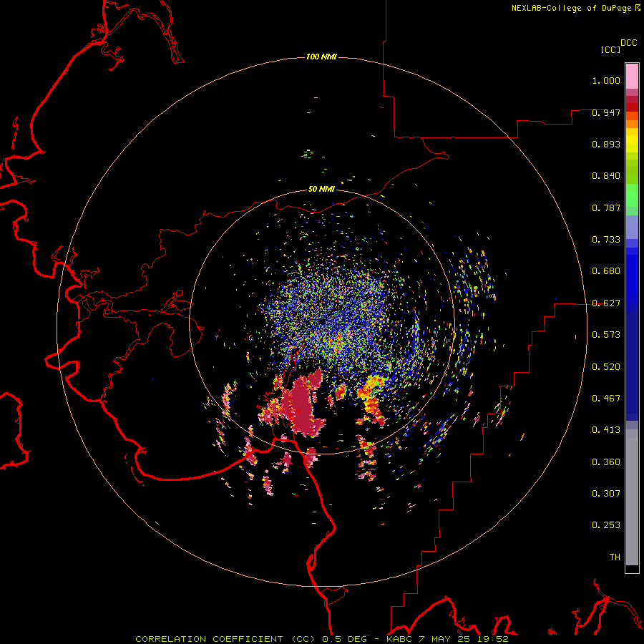The height and width of the screenshot is (644, 644).
Task: Click the 0.5 DEG elevation text
Action: coord(345,639)
